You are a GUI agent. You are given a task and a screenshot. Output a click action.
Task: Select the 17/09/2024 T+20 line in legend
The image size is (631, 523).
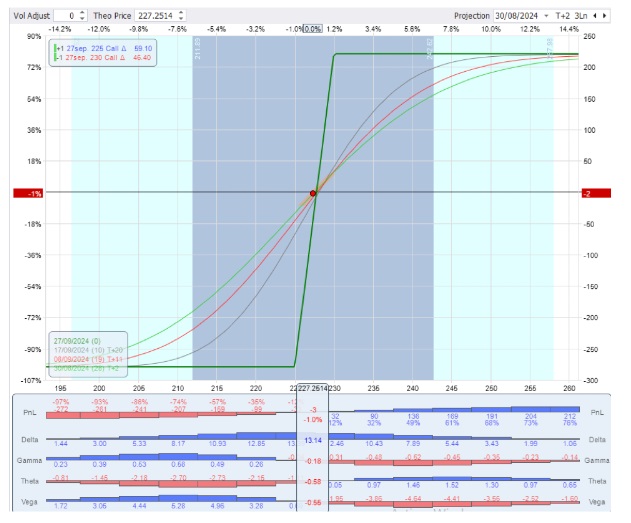[x=86, y=348]
